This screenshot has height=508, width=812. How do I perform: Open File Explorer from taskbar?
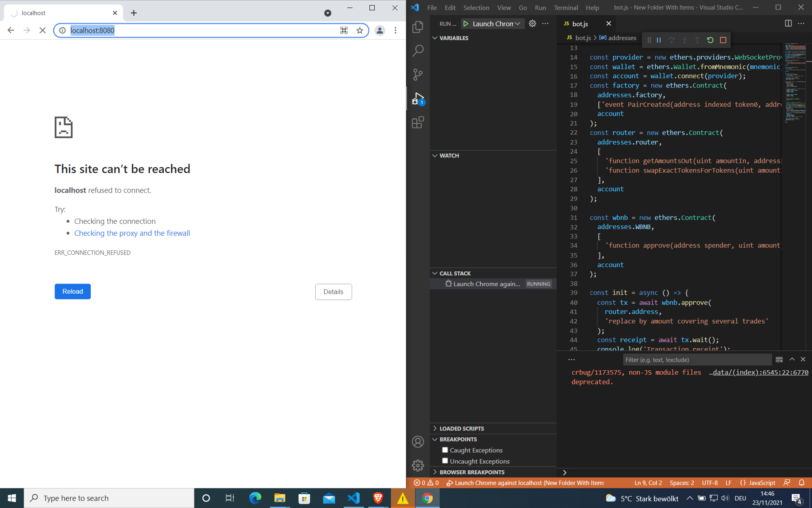[280, 498]
